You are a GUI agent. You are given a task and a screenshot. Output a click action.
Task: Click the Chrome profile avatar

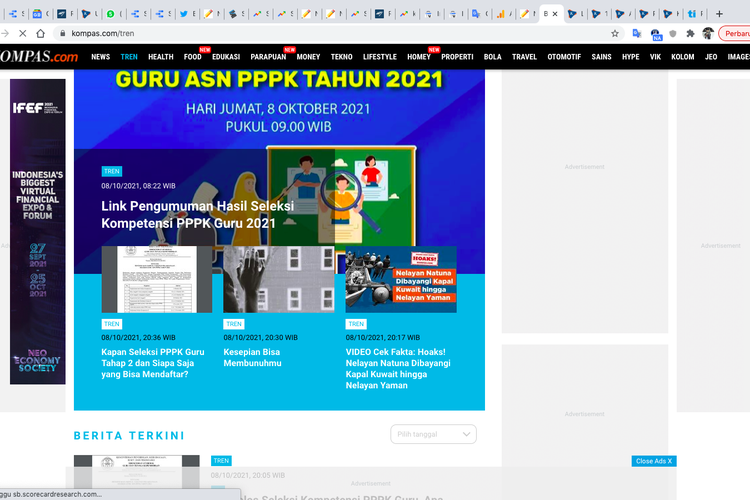tap(708, 33)
